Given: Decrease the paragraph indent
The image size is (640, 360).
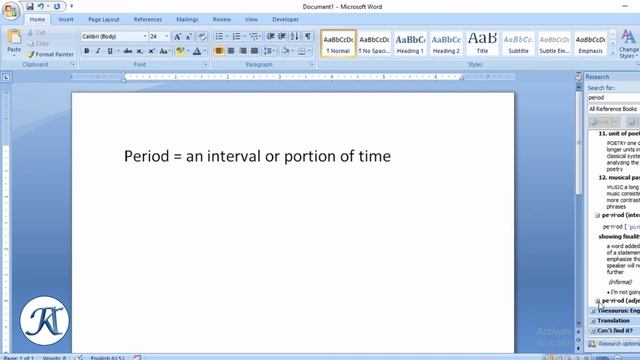Looking at the screenshot, I should [270, 36].
